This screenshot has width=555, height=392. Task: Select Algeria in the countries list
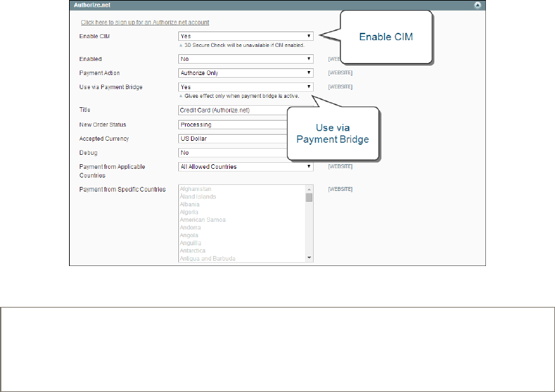pyautogui.click(x=189, y=212)
